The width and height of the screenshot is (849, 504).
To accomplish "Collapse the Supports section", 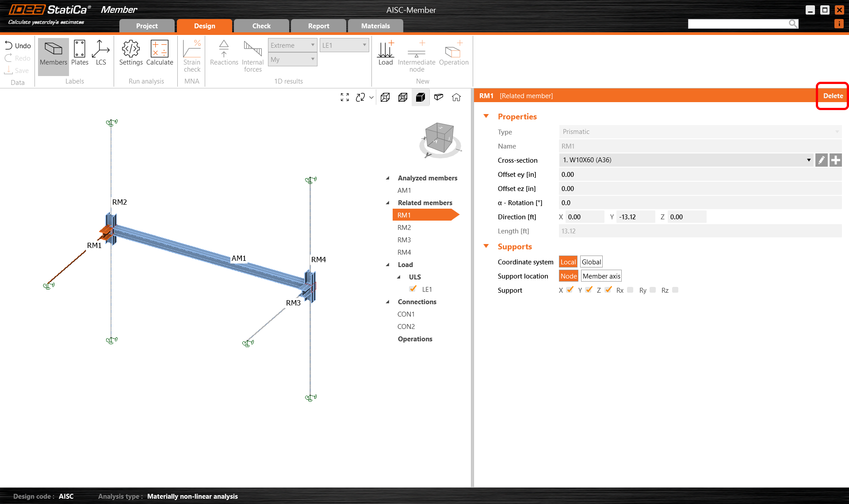I will pyautogui.click(x=486, y=246).
